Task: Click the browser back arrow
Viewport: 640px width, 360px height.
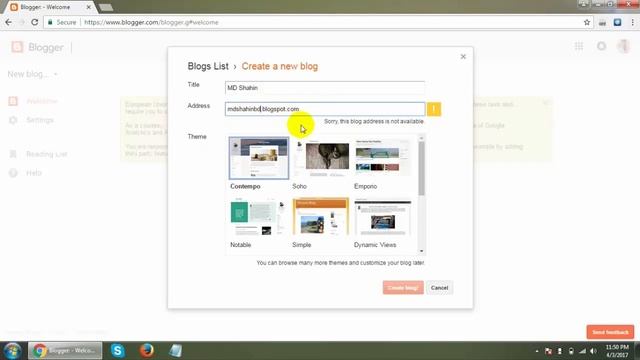Action: tap(9, 22)
